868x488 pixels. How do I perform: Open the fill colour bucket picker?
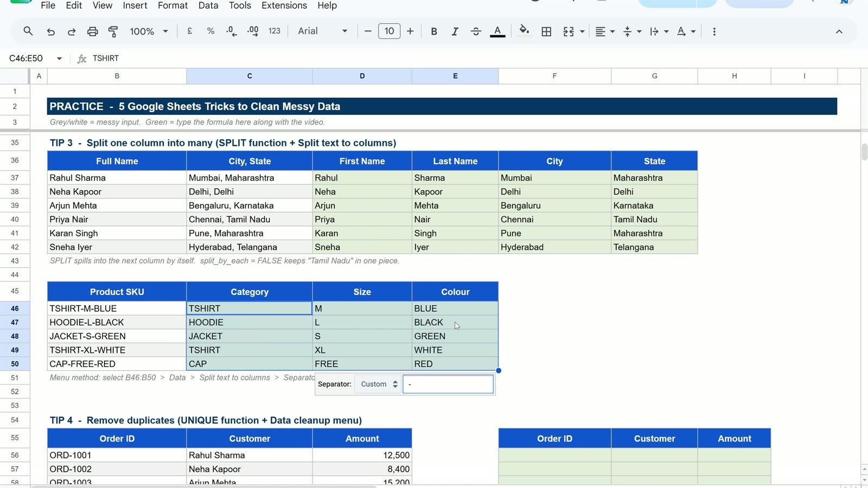click(524, 31)
